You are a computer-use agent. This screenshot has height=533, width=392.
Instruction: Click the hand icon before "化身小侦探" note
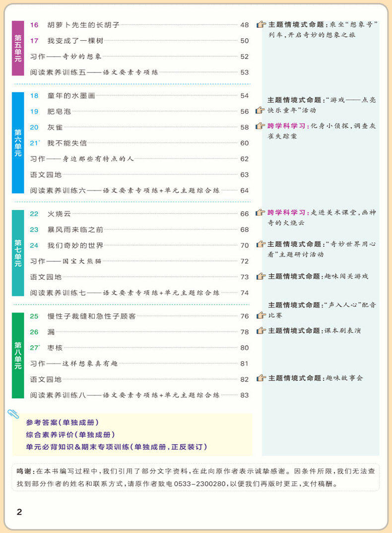pos(260,126)
